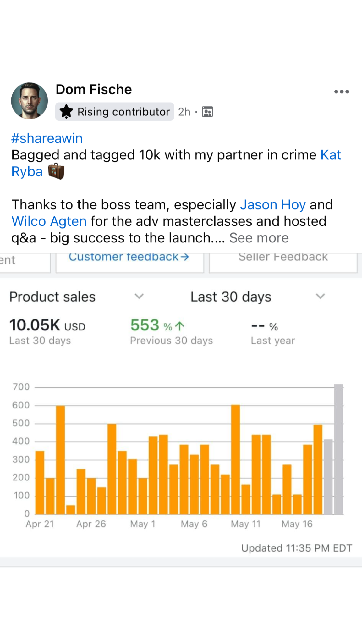The height and width of the screenshot is (644, 362).
Task: Click the arrow on Customer feedback
Action: pos(185,257)
